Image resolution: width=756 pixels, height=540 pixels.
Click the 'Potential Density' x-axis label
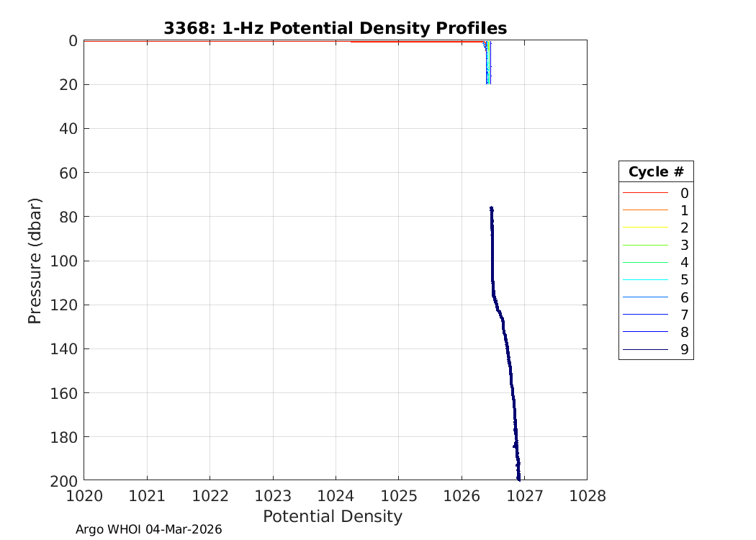(x=332, y=516)
